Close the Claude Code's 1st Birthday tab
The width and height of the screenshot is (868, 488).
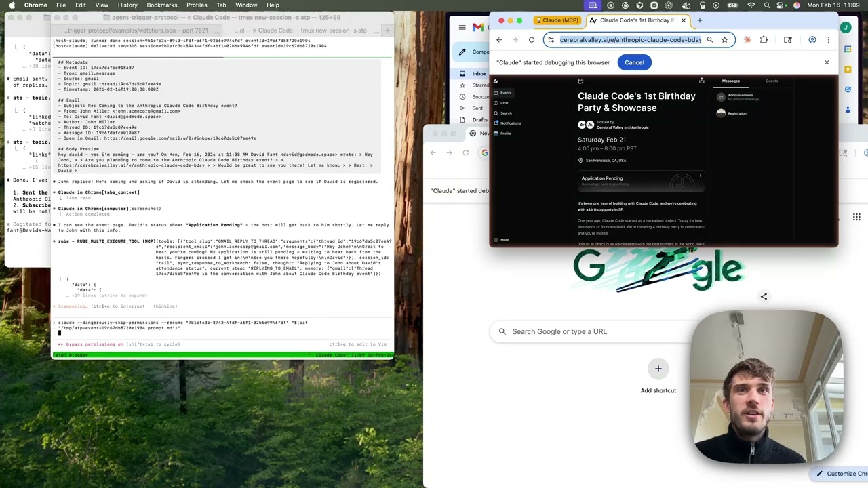tap(684, 20)
